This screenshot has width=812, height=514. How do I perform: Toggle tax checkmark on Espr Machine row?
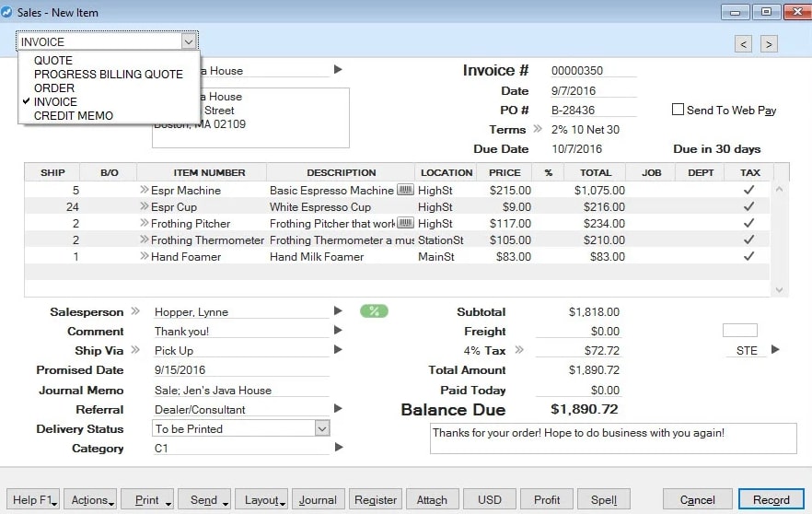(x=748, y=190)
